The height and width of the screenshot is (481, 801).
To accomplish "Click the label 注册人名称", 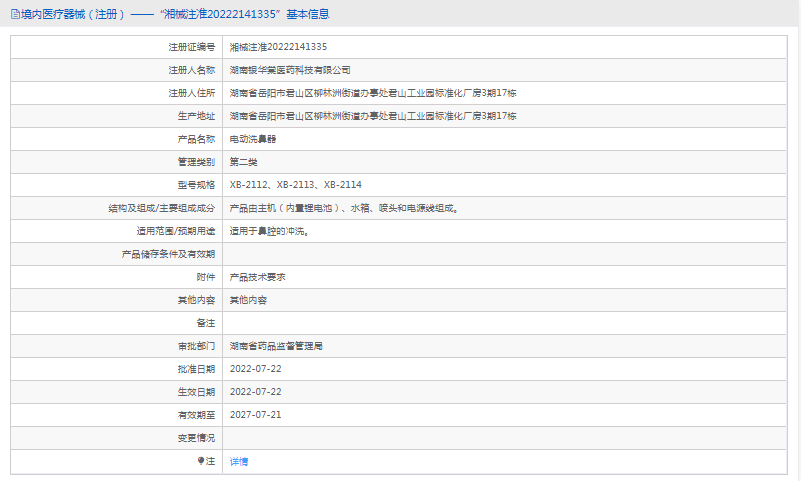I will coord(192,70).
